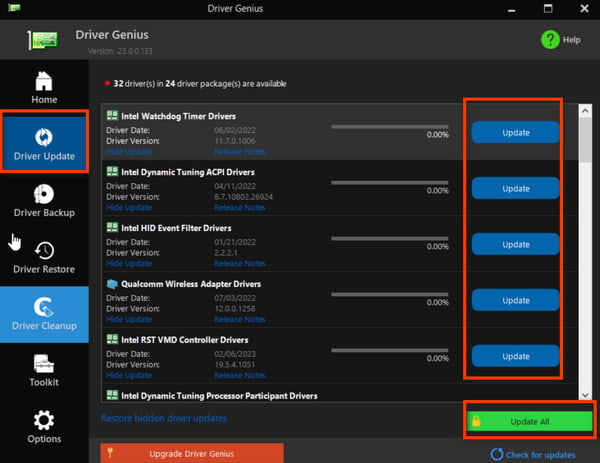Click Restore hidden driver updates link
This screenshot has width=600, height=463.
[164, 418]
